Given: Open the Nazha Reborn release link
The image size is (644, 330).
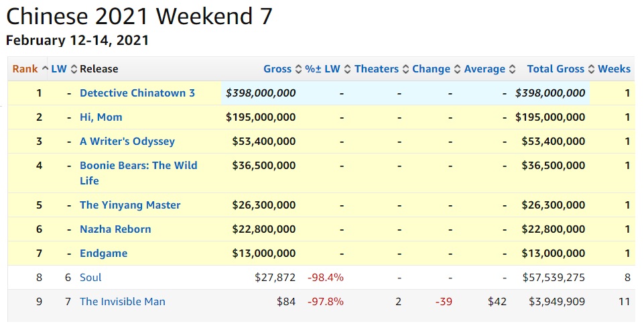Looking at the screenshot, I should 115,229.
